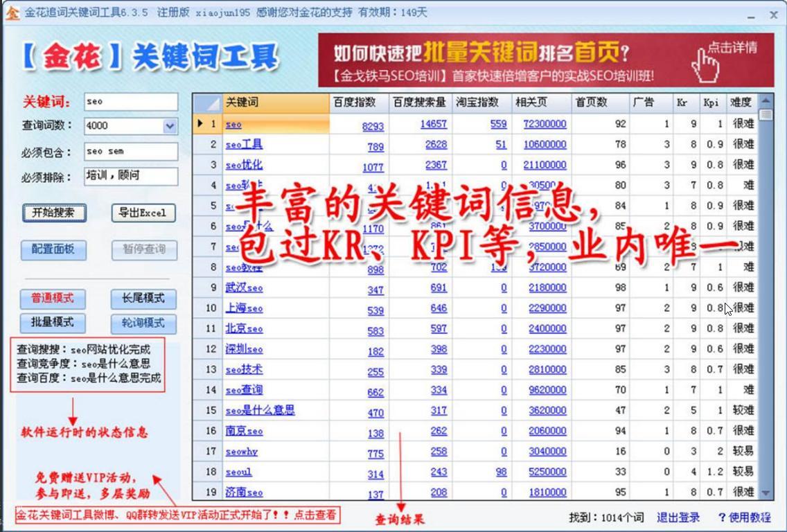
Task: Open VIP活动 notice link at bottom
Action: click(177, 515)
